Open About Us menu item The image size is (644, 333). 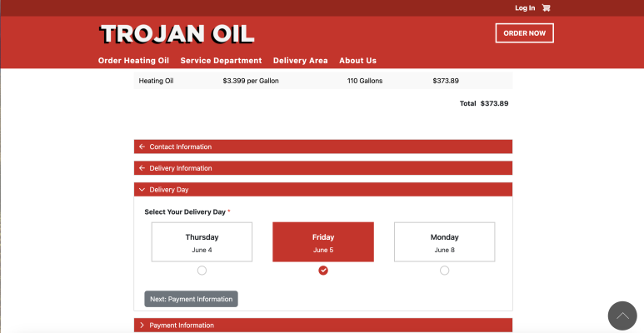tap(357, 61)
